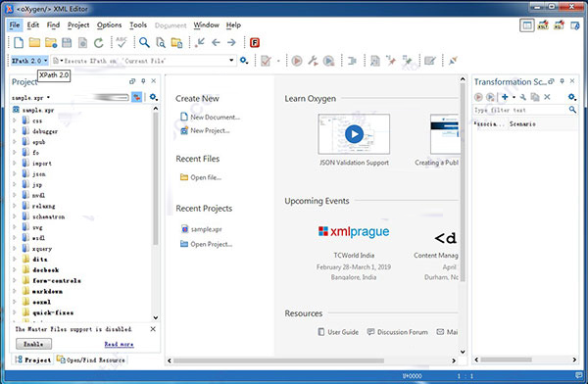The width and height of the screenshot is (588, 384).
Task: Go back with the left arrow
Action: 216,42
